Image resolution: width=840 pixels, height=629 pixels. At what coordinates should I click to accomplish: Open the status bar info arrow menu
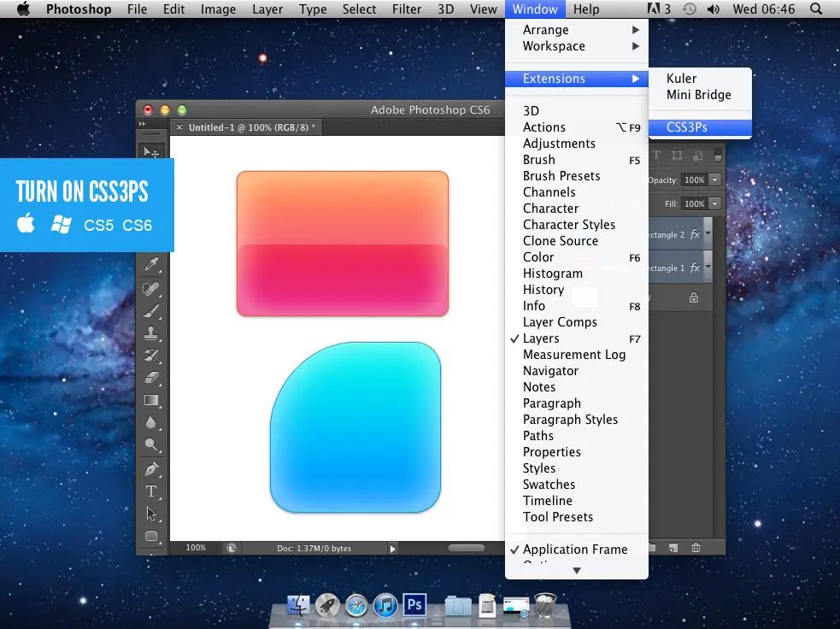[x=393, y=549]
